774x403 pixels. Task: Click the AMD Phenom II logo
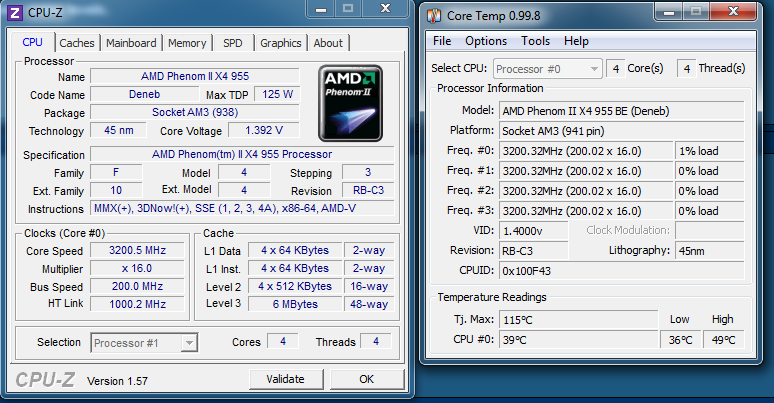pyautogui.click(x=350, y=103)
